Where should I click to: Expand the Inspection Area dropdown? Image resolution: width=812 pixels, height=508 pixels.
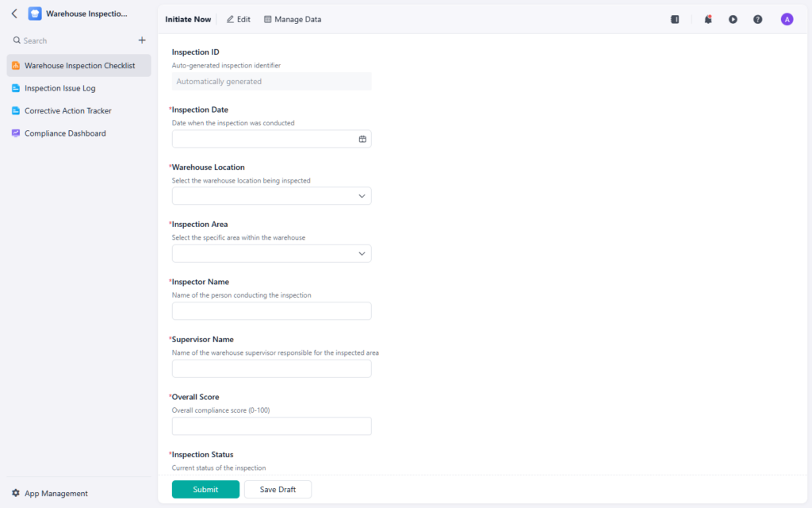pyautogui.click(x=271, y=253)
